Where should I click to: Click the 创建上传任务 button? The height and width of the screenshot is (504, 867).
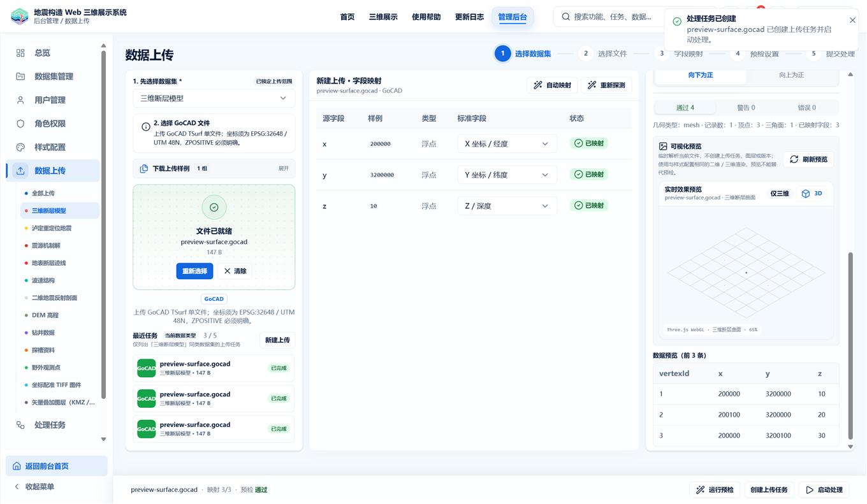[x=769, y=490]
